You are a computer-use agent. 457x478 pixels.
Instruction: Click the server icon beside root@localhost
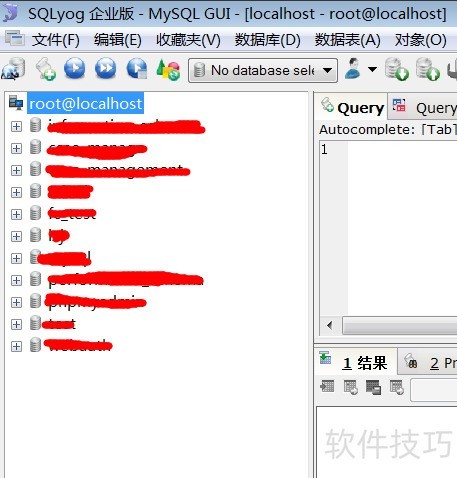tap(16, 103)
